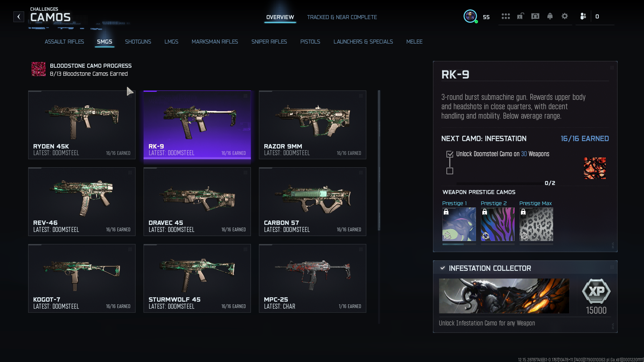Select the Prestige Max camo swatch
The image size is (644, 362).
pos(536,224)
